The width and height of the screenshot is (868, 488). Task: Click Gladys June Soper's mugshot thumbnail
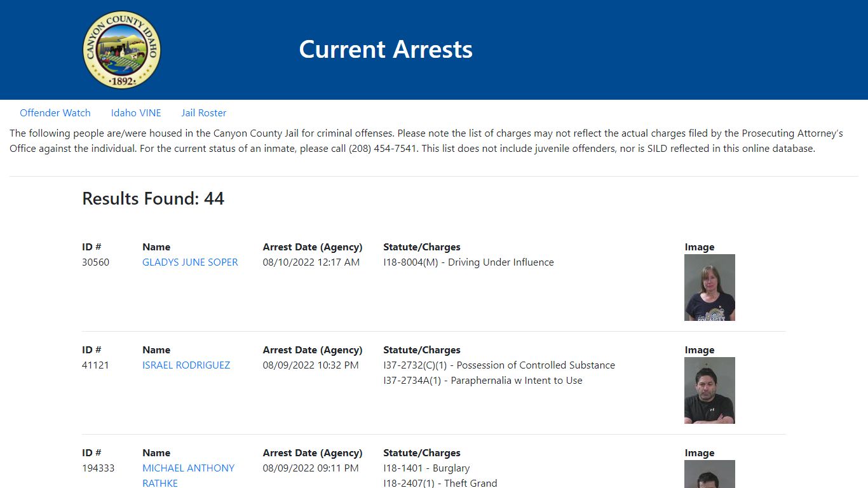[x=710, y=287]
